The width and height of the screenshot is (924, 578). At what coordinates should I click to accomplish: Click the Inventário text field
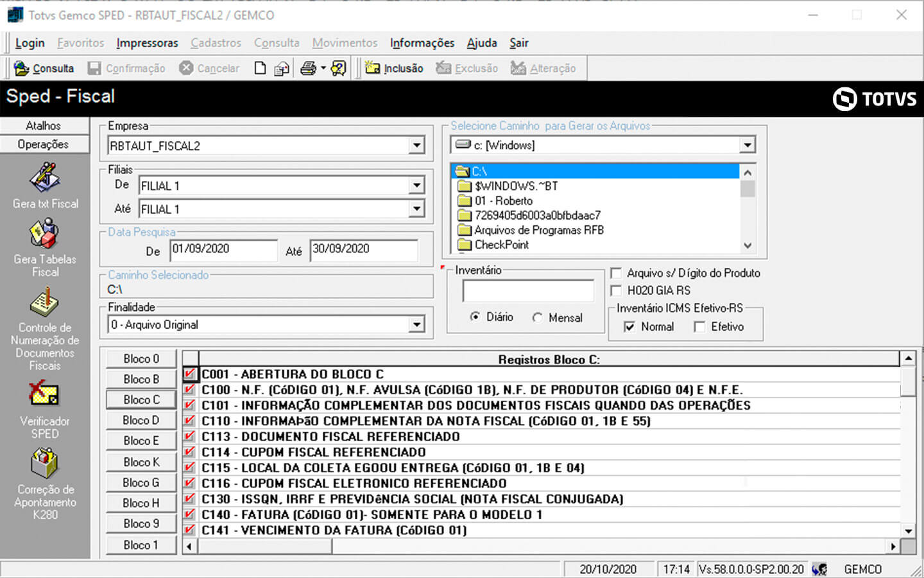[x=528, y=291]
